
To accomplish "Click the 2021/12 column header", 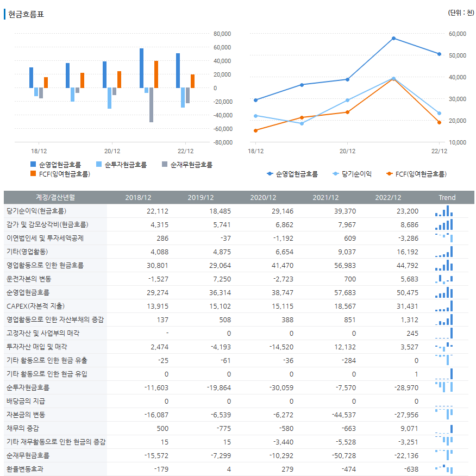I will click(325, 198).
